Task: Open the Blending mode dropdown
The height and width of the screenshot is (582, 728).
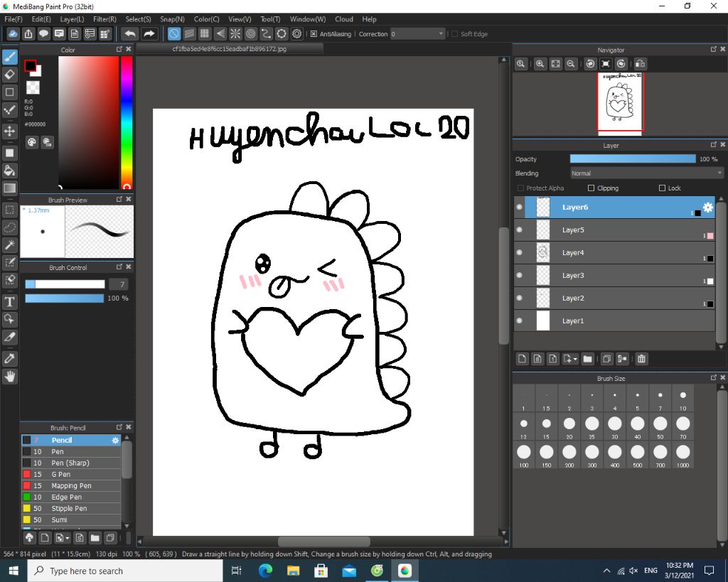Action: pos(647,173)
